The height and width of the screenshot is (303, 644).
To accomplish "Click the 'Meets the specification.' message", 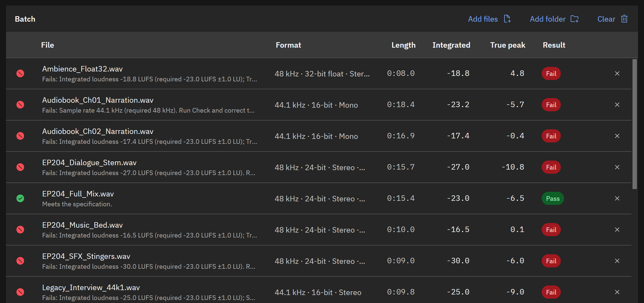I will coord(77,204).
